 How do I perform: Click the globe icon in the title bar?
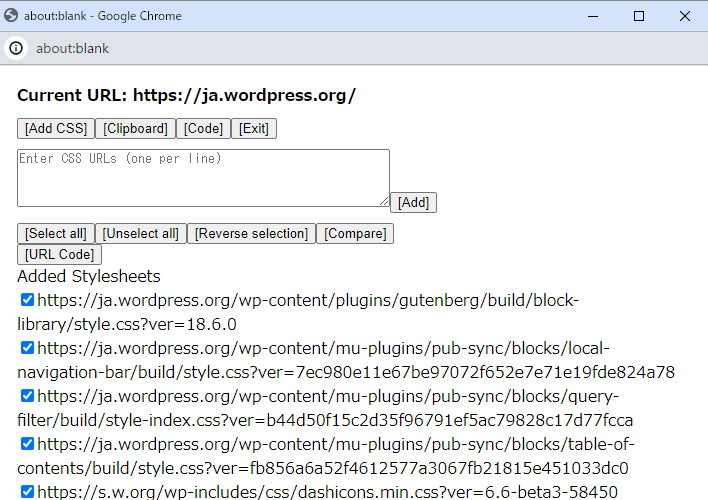[x=11, y=15]
